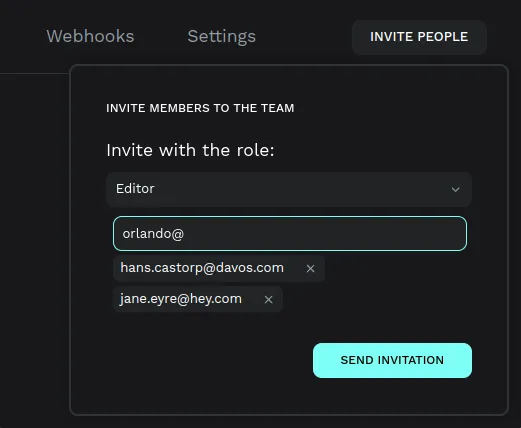Remove hans.castorp@davos.com from invite list
Image resolution: width=521 pixels, height=428 pixels.
click(x=310, y=269)
